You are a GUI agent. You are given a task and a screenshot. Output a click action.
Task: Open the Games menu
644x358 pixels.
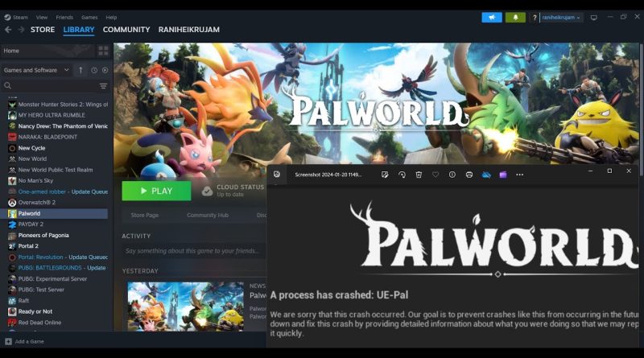[x=89, y=17]
